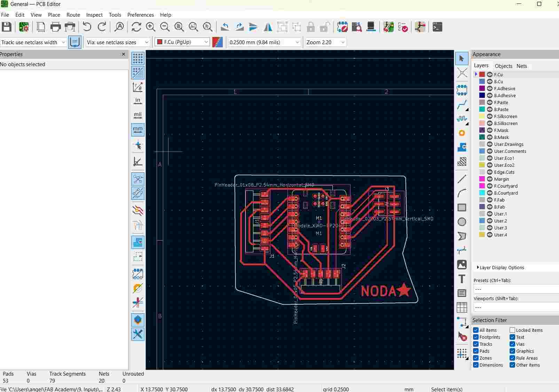Hide the B.Silkscreen layer visibility
Screen dimensions: 559x392
tap(489, 123)
